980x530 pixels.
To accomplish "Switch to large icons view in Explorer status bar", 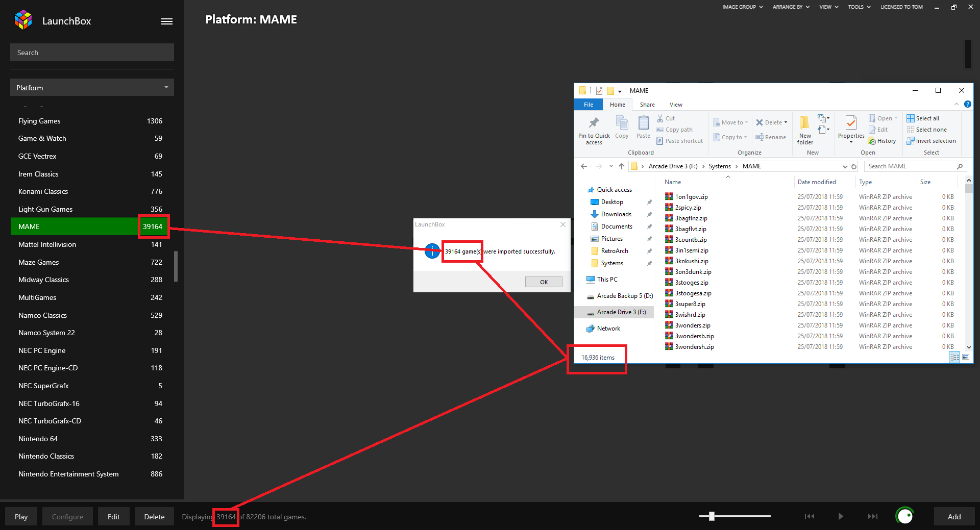I will (966, 357).
